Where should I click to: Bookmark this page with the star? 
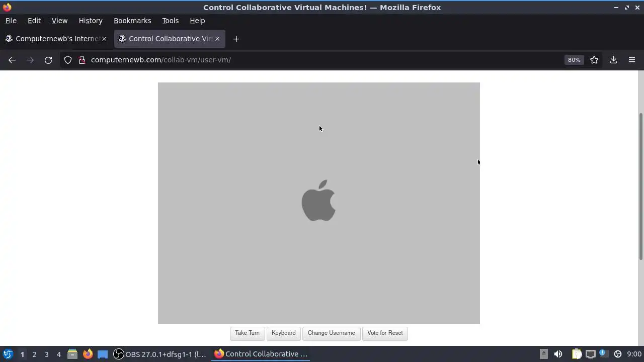point(594,60)
